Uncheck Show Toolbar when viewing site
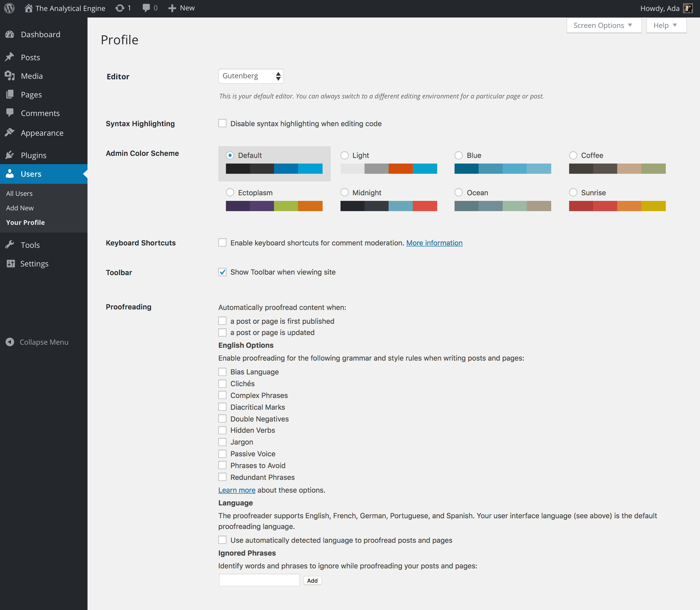Screen dimensions: 700x610 222,272
